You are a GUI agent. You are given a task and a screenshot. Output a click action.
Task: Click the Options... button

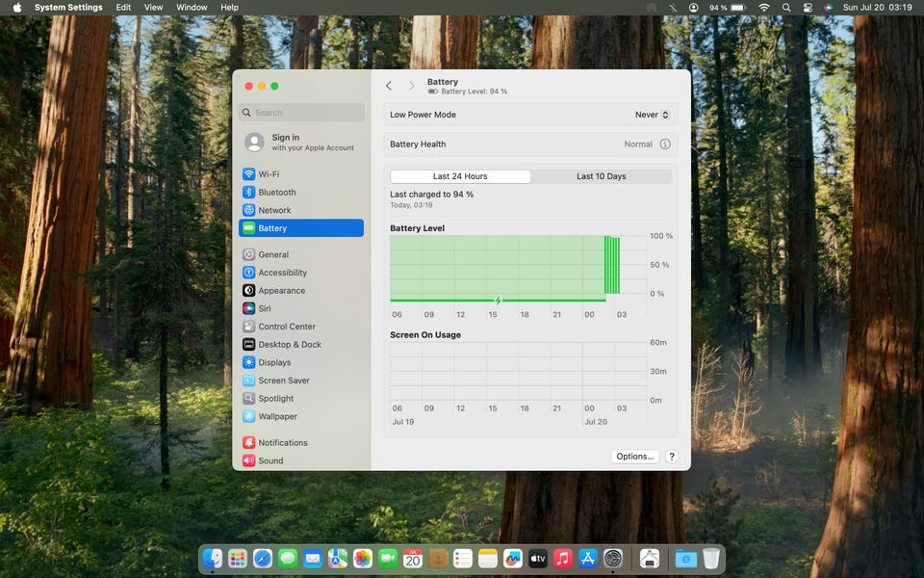(x=634, y=457)
